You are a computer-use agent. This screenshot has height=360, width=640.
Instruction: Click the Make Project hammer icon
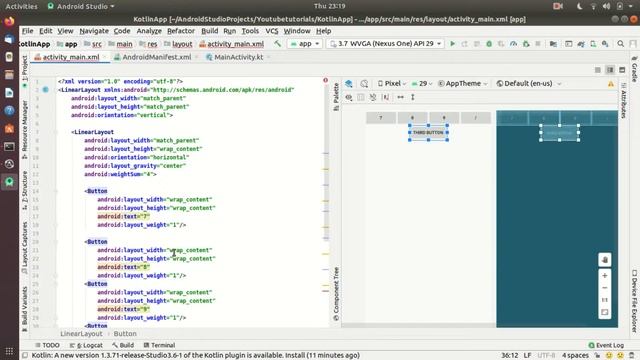(278, 43)
